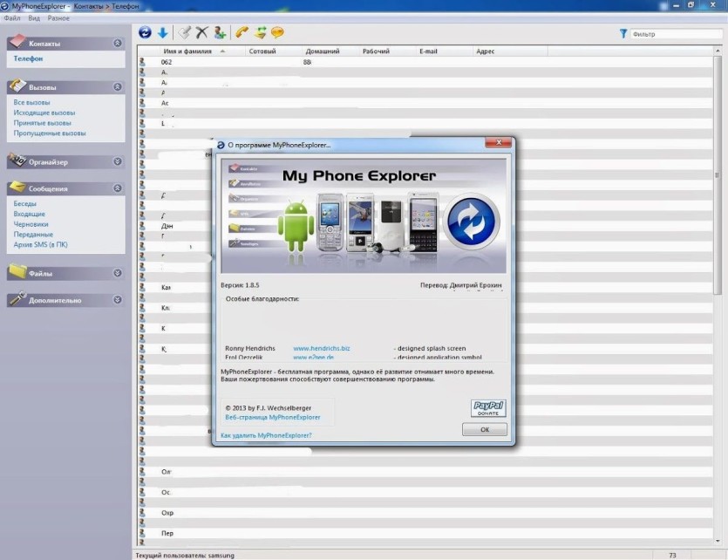This screenshot has height=560, width=728.
Task: Expand the Файлы sidebar section
Action: pos(118,273)
